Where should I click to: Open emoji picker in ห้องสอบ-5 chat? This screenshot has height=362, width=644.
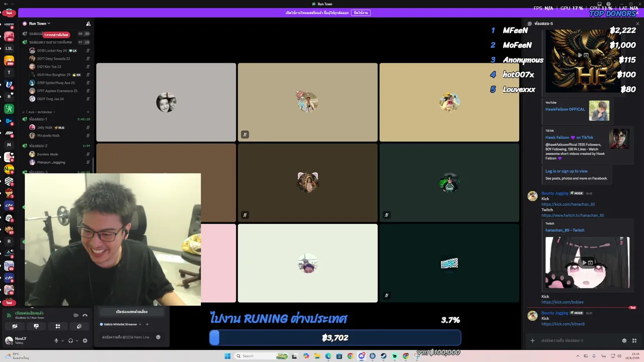coord(624,340)
